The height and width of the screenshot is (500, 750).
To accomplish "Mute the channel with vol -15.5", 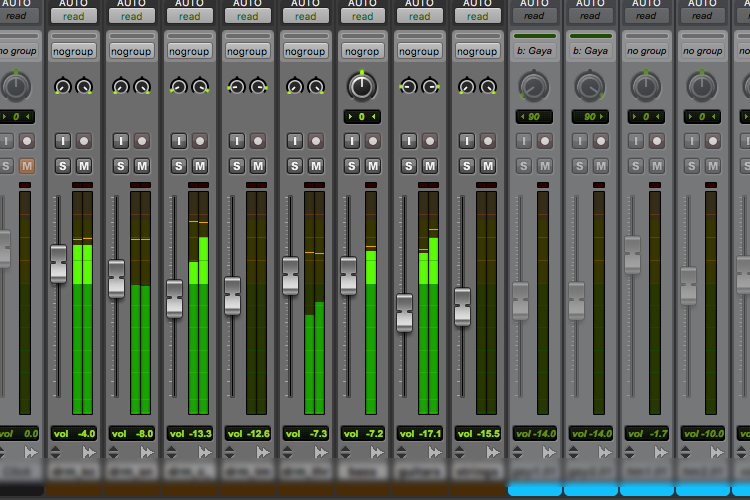I will [x=488, y=166].
